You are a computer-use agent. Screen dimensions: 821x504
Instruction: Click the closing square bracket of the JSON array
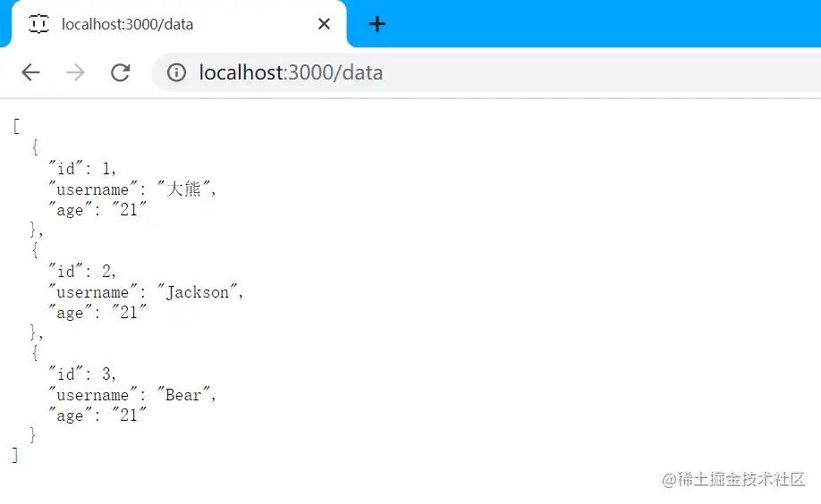pos(15,455)
